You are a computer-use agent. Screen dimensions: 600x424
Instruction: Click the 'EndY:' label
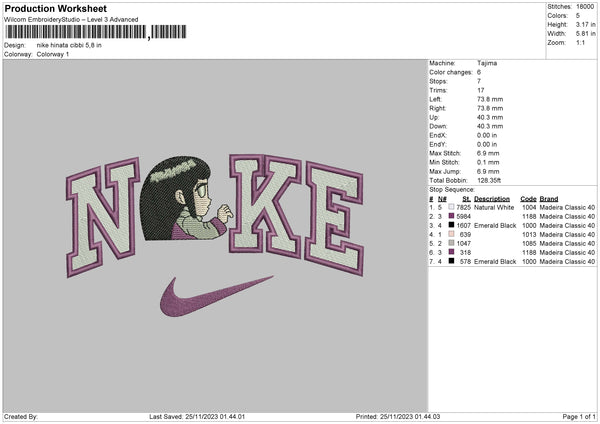tap(438, 144)
